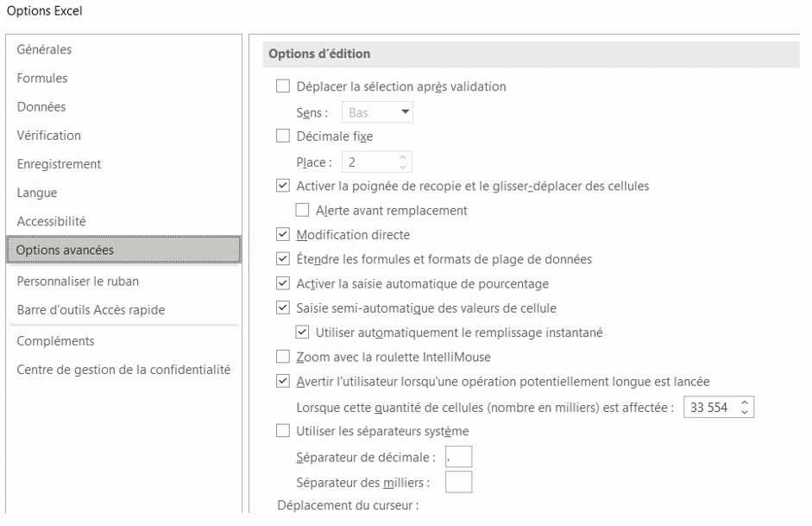
Task: Click the 'Séparateur des milliers' field
Action: tap(458, 481)
